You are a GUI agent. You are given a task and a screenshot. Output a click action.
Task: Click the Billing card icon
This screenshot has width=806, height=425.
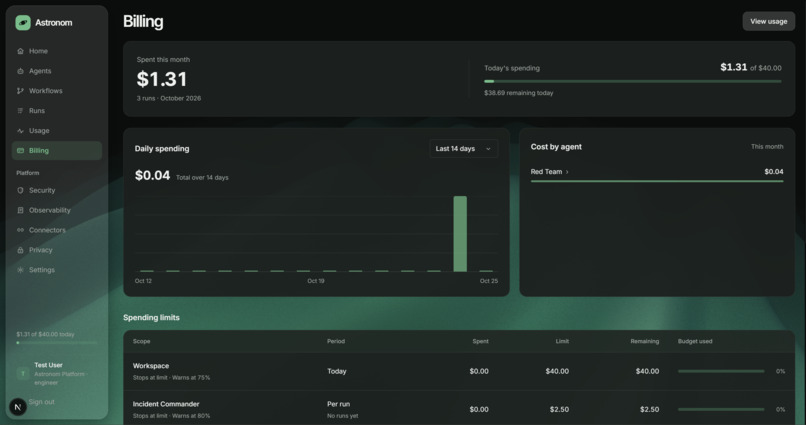[x=21, y=151]
